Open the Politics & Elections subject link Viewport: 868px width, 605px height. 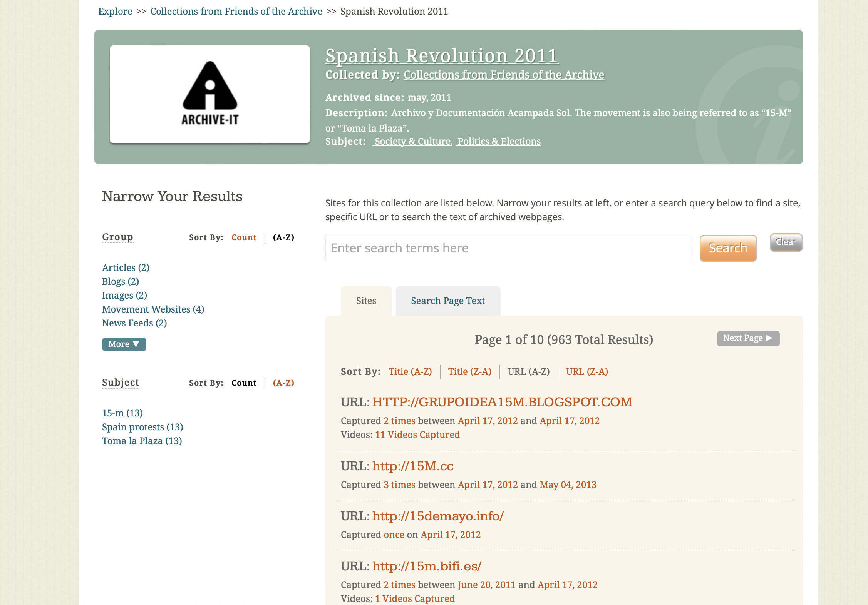[x=499, y=142]
